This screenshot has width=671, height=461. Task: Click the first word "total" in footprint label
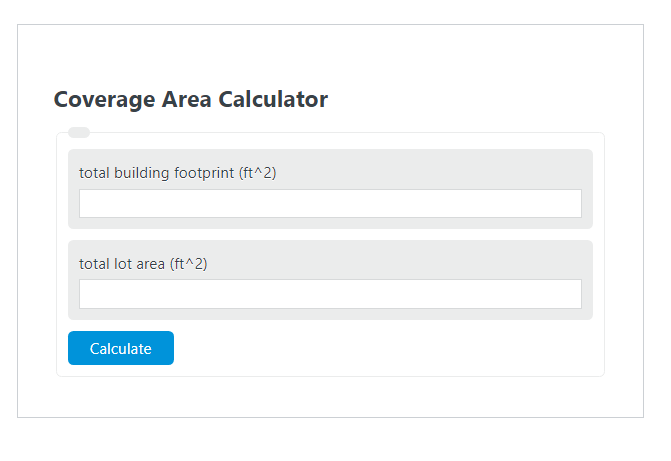(x=94, y=173)
